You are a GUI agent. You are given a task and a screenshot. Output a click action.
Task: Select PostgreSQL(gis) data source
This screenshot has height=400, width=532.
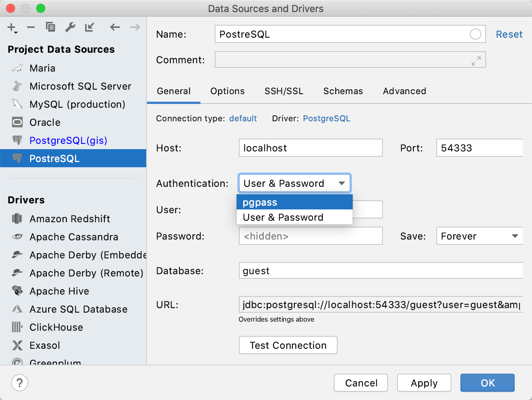click(73, 140)
